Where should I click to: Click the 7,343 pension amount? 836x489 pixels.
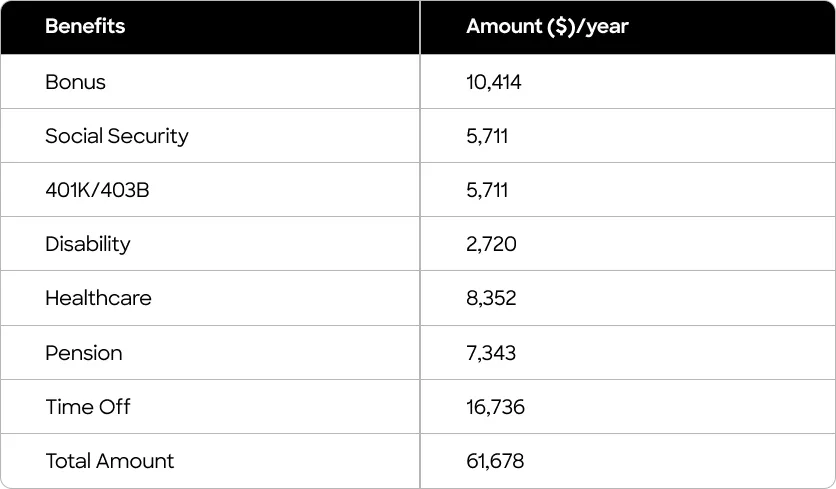491,353
